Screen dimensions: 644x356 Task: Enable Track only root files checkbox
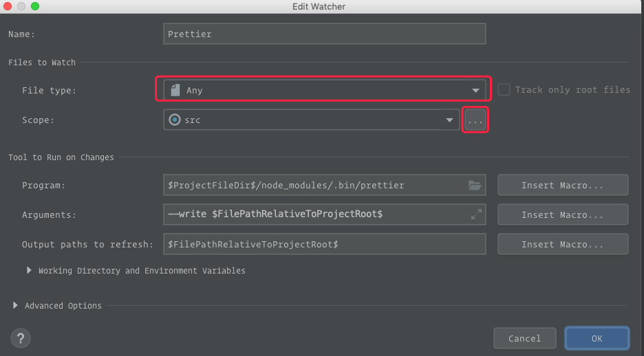click(504, 89)
